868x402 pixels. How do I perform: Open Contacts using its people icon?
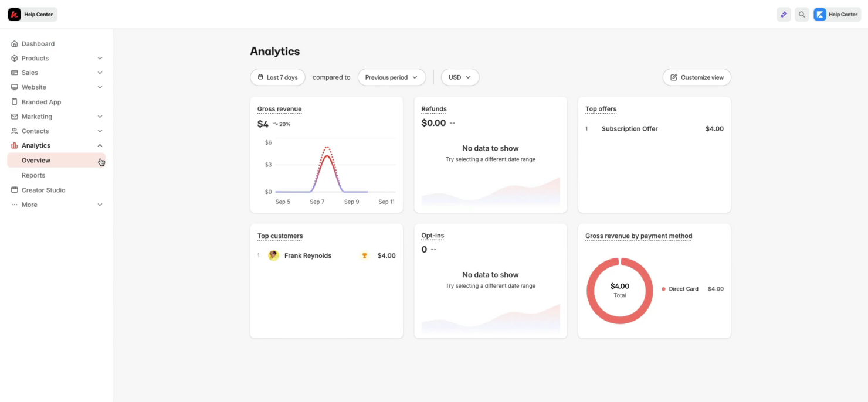(13, 131)
